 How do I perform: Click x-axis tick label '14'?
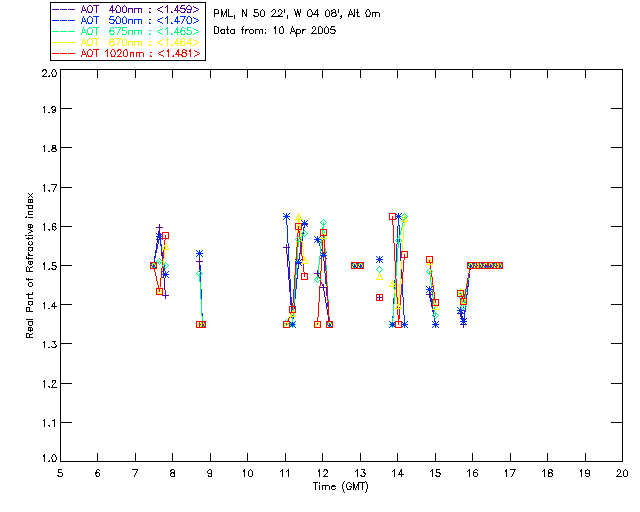point(398,473)
